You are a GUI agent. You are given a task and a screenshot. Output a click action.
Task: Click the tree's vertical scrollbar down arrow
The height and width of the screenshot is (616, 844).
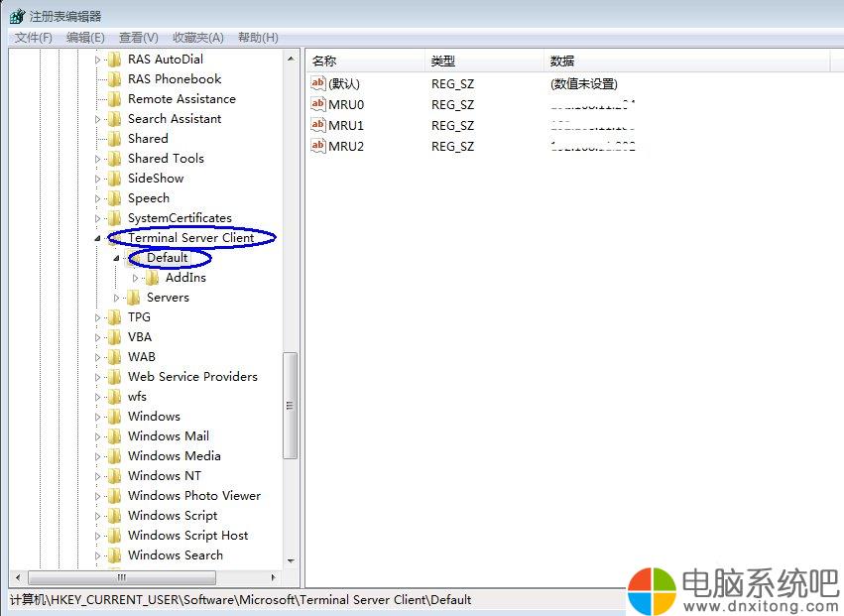click(x=291, y=560)
